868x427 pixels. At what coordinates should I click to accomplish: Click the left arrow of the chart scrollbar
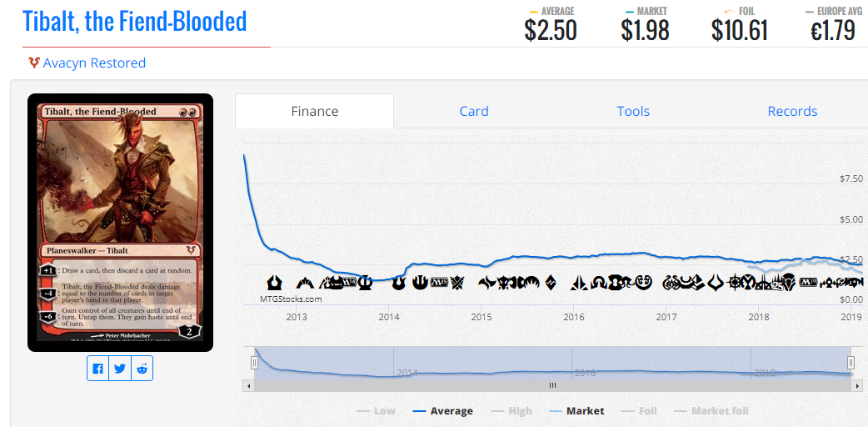tap(248, 385)
